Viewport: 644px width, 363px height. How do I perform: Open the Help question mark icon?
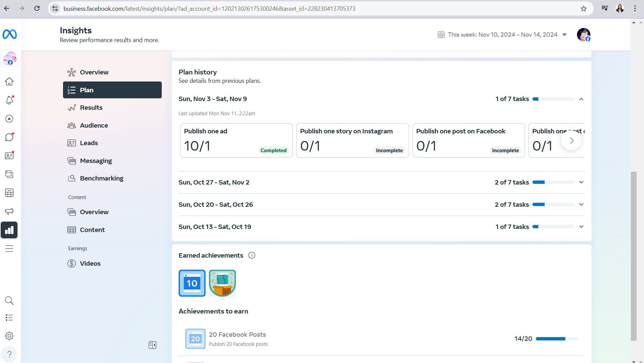point(9,354)
